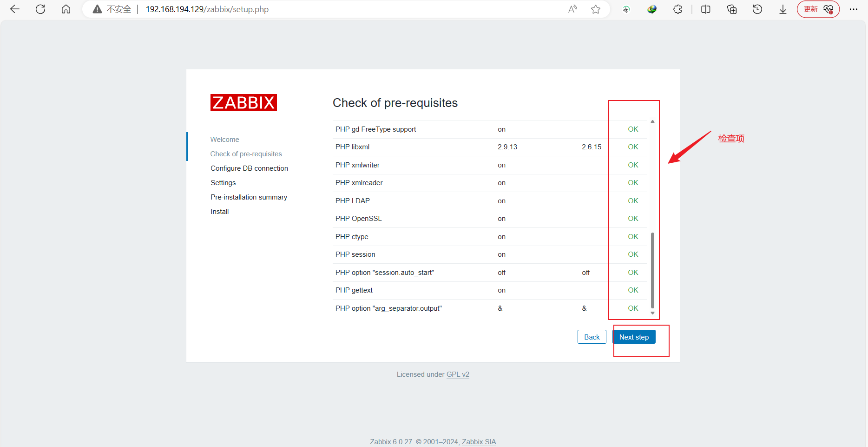Image resolution: width=868 pixels, height=447 pixels.
Task: Click the PHP option "arg_separator.output" row
Action: [490, 308]
